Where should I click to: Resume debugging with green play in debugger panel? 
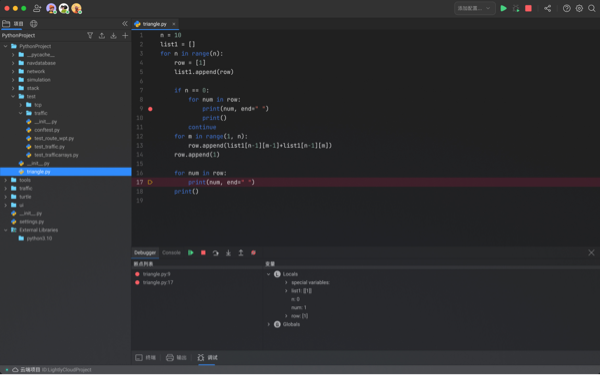pyautogui.click(x=191, y=253)
